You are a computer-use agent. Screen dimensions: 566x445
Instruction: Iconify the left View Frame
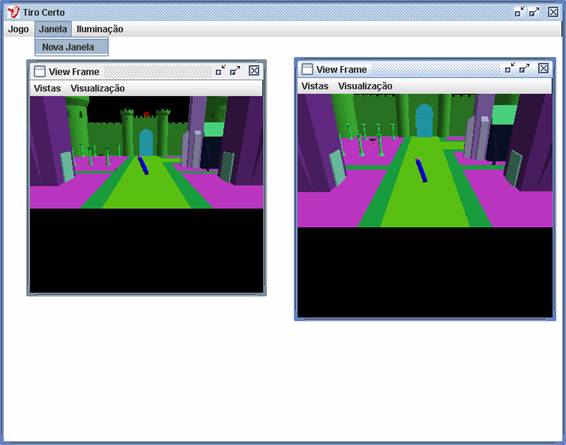click(x=220, y=70)
